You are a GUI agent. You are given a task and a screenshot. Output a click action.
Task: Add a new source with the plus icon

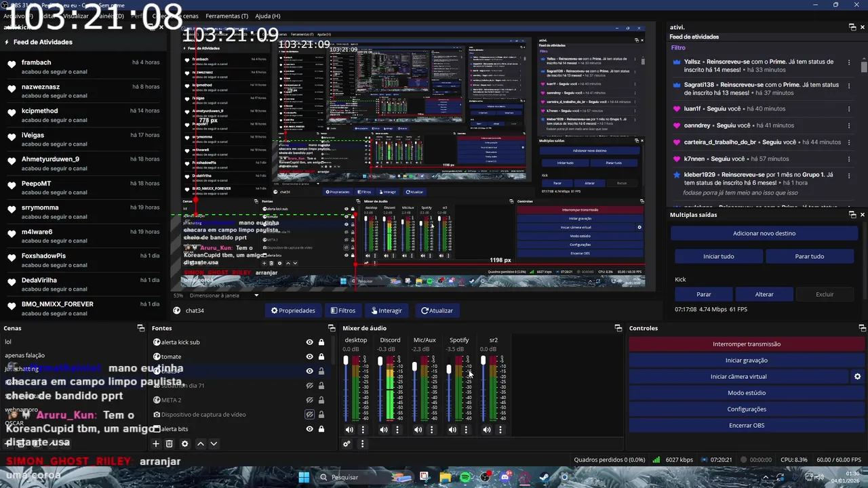coord(155,444)
